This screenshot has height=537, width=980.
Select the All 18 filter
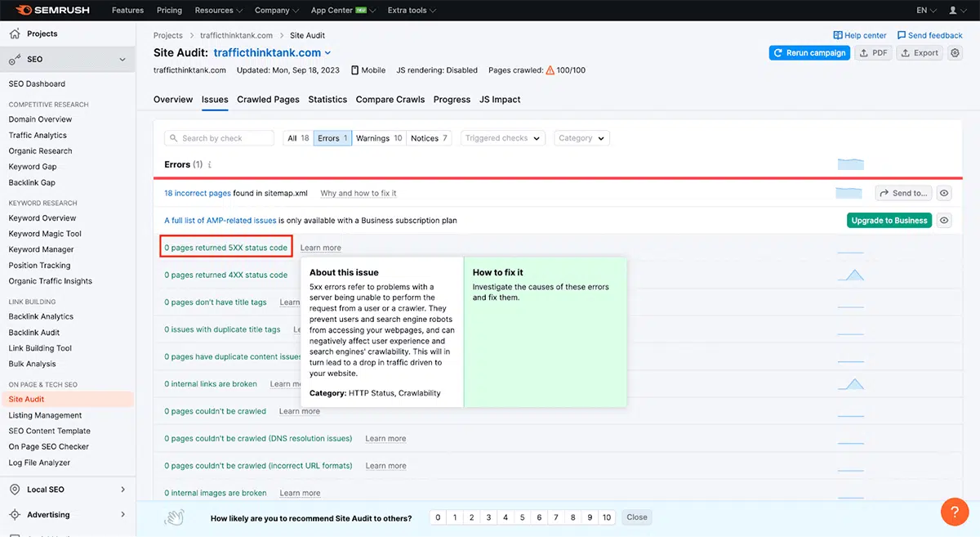click(x=298, y=138)
